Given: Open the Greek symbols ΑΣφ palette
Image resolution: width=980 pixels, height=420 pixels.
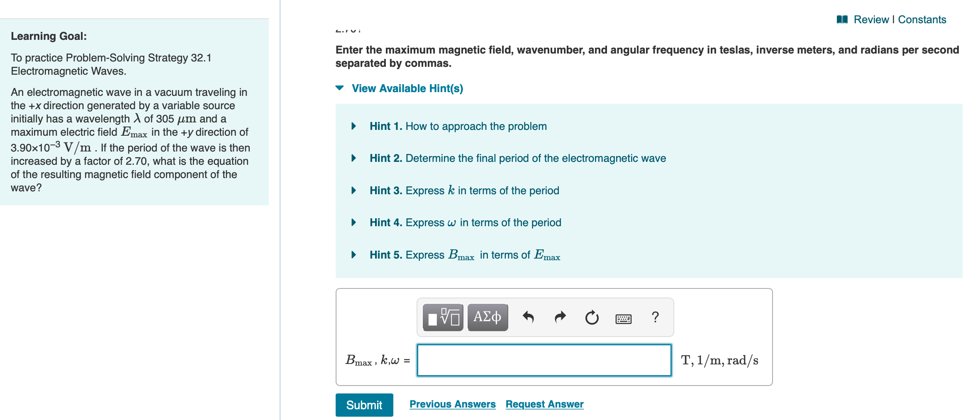Looking at the screenshot, I should 488,317.
